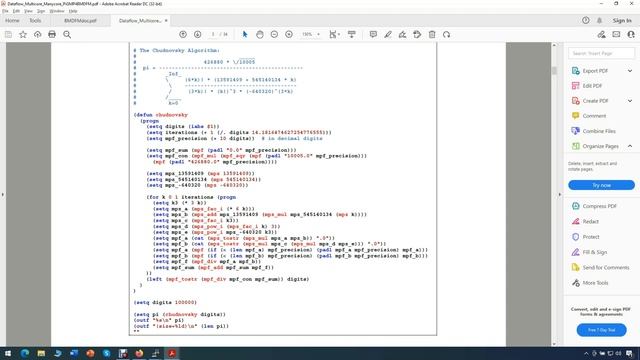This screenshot has width=640, height=360.
Task: Activate the hand pan tool
Action: point(260,35)
